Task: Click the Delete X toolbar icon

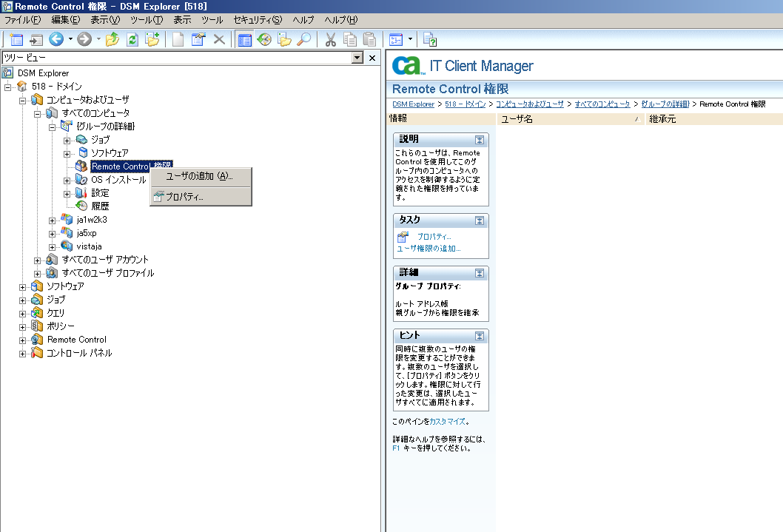Action: [219, 39]
